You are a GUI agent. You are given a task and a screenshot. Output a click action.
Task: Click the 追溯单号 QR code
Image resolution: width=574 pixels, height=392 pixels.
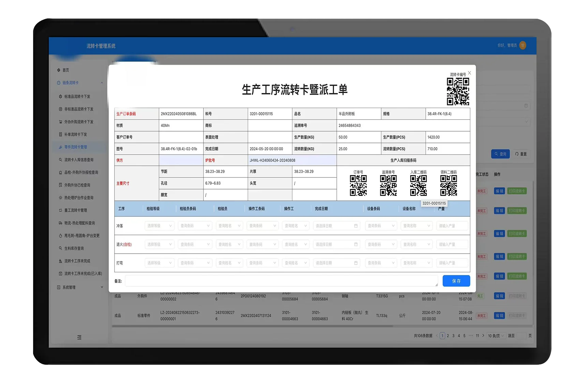pos(388,185)
